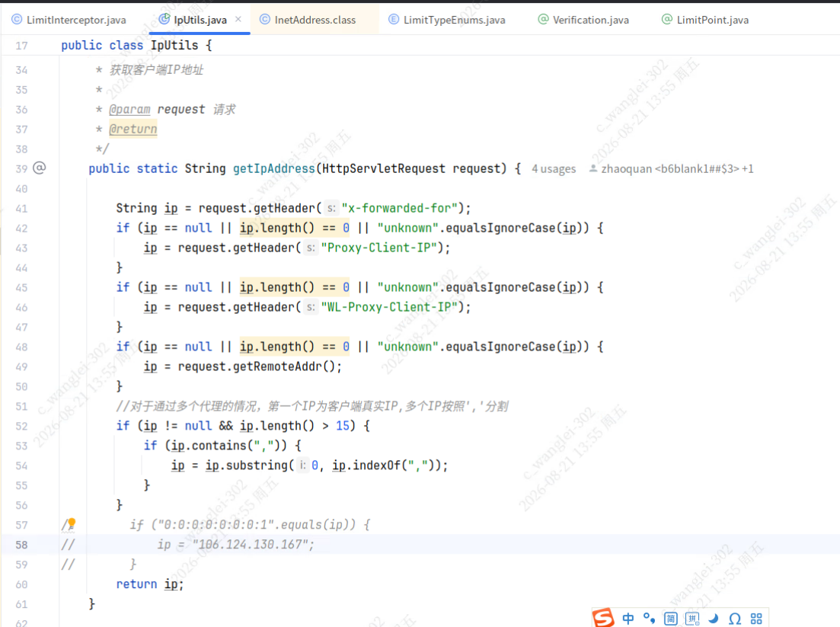Toggle punctuation mode in IME bar

click(650, 619)
